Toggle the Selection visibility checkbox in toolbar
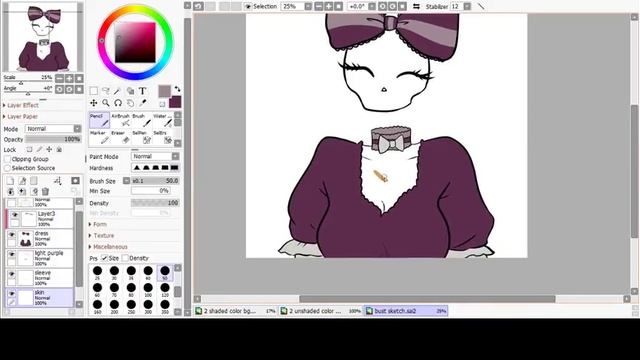 pos(248,7)
